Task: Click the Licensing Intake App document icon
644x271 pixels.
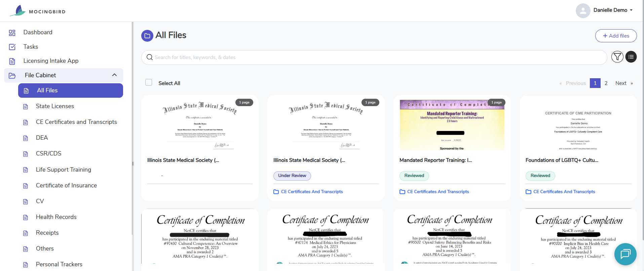Action: tap(12, 61)
